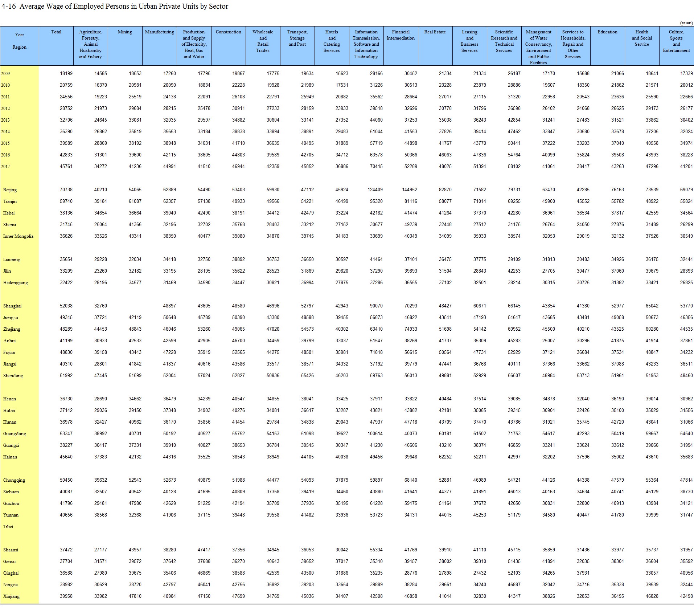Image resolution: width=694 pixels, height=616 pixels.
Task: Click the 2009 Total value 18199
Action: tap(66, 74)
